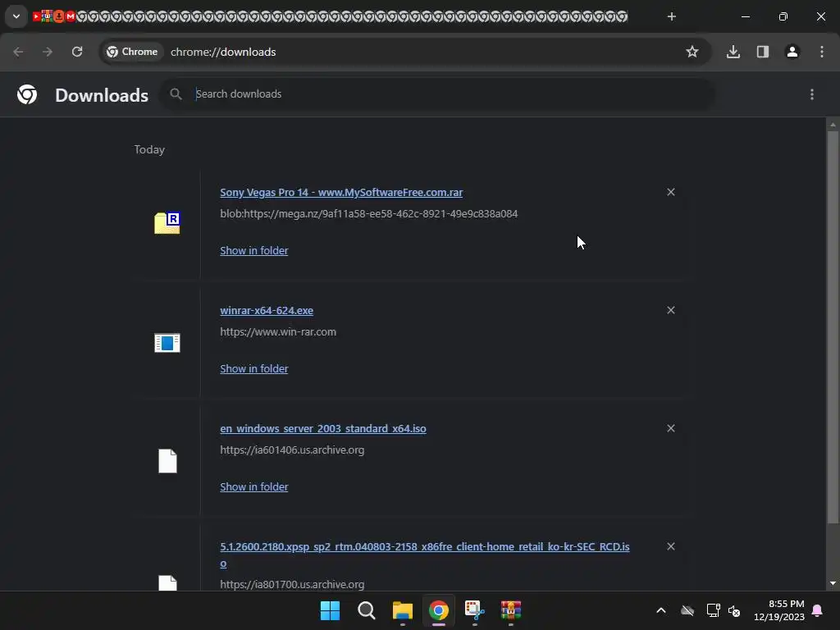Go forward to next page
This screenshot has width=840, height=630.
click(48, 52)
